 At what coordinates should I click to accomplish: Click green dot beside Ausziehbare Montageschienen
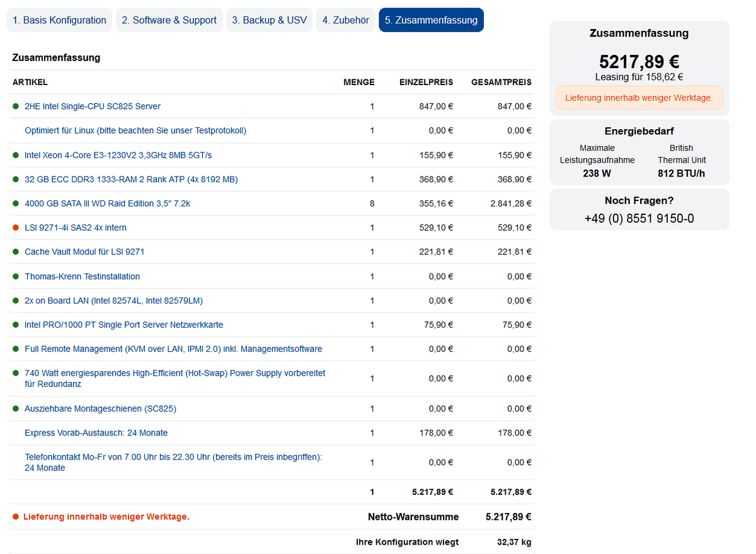[16, 408]
